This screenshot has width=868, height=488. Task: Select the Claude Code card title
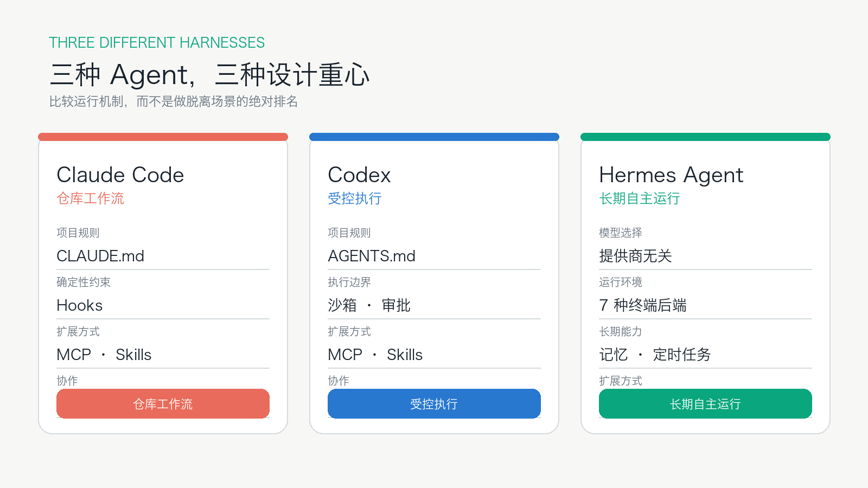click(120, 175)
